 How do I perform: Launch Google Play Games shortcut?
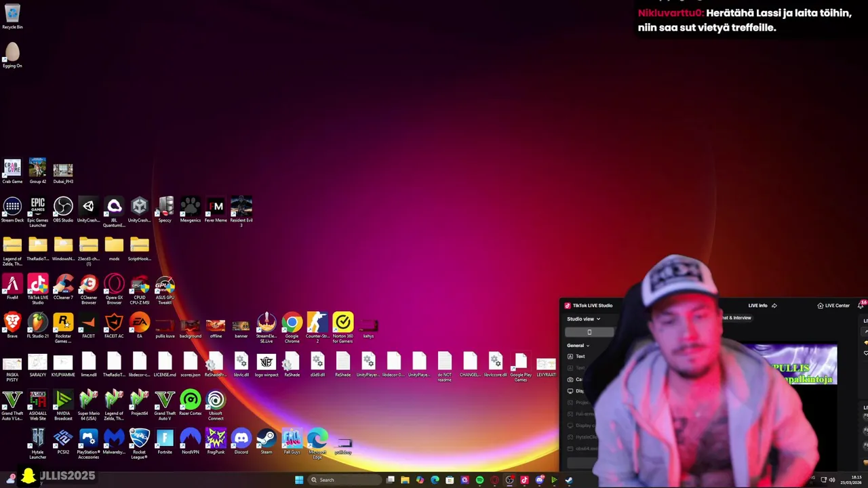[521, 365]
